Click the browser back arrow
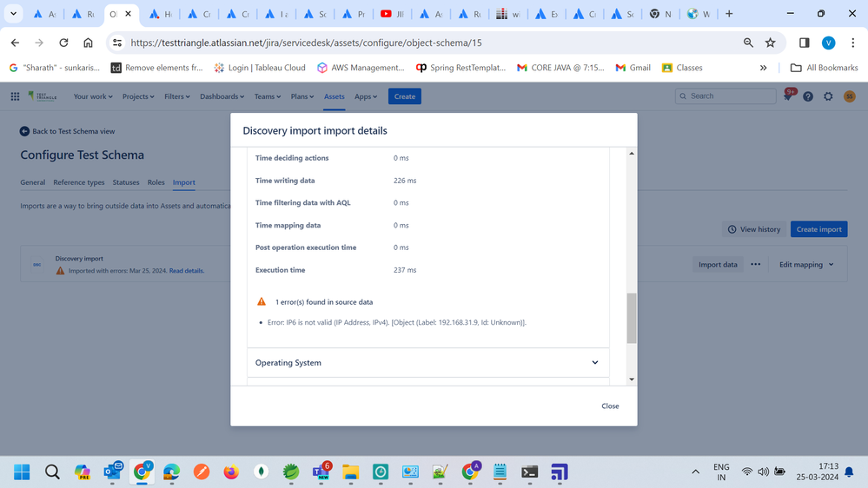 coord(15,43)
